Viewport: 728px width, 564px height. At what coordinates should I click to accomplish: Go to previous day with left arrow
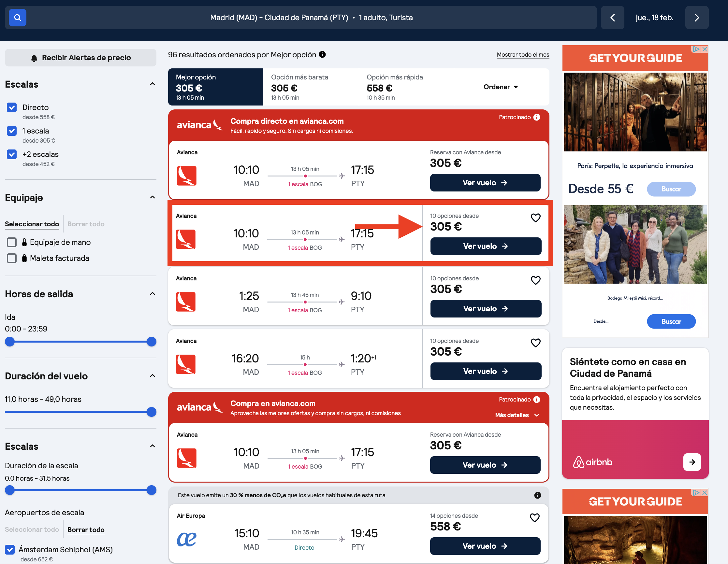click(x=612, y=17)
